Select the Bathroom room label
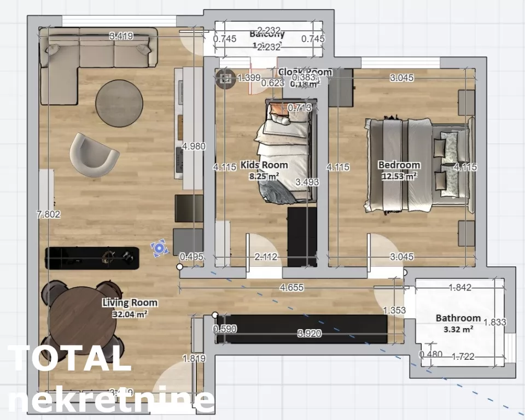The width and height of the screenshot is (525, 420). (458, 318)
